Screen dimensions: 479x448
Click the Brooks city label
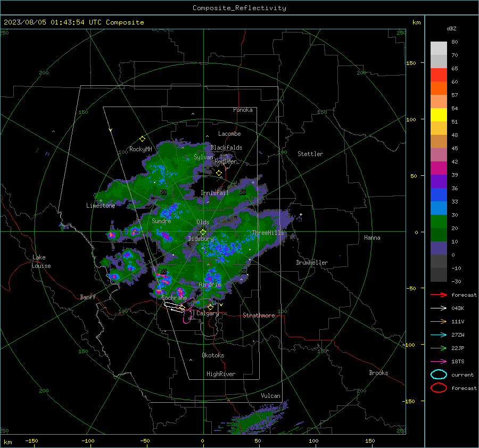point(378,373)
